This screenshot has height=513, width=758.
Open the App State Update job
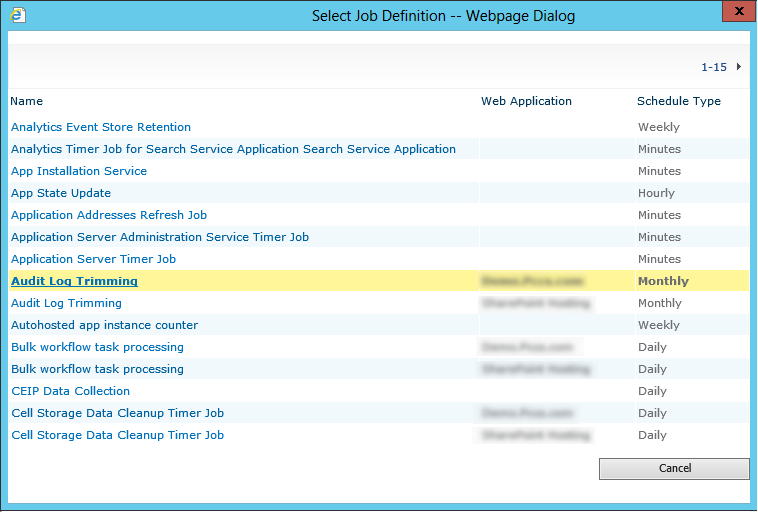(x=61, y=193)
